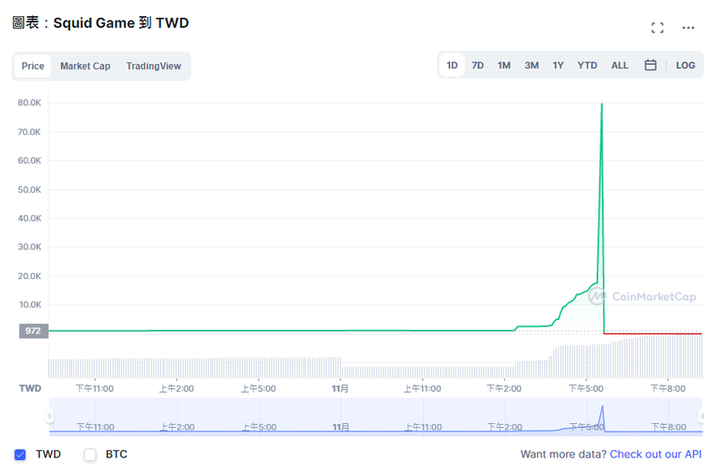
Task: Select the 1D time range
Action: [x=452, y=66]
